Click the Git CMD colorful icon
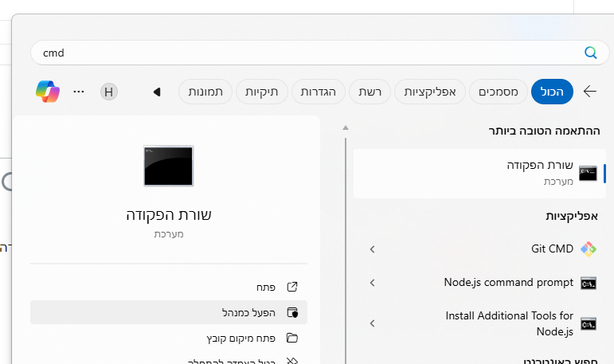 pos(589,249)
